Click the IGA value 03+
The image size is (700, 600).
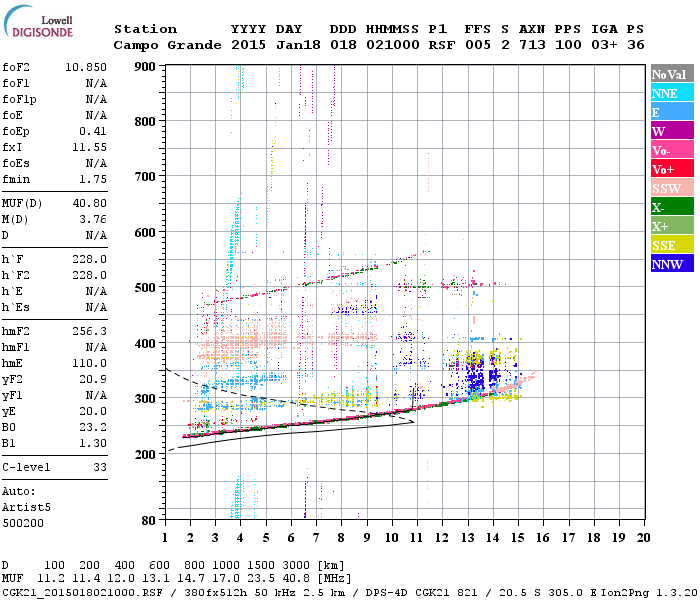604,45
